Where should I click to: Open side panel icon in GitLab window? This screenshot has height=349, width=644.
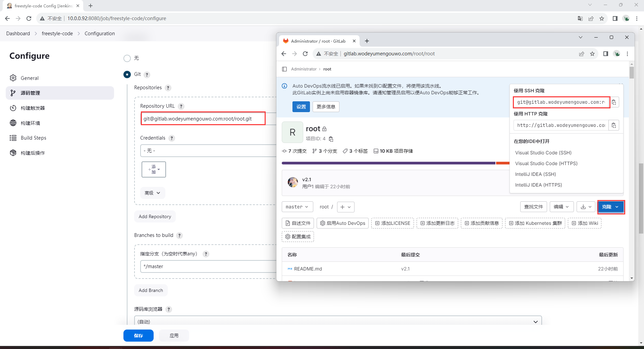606,54
